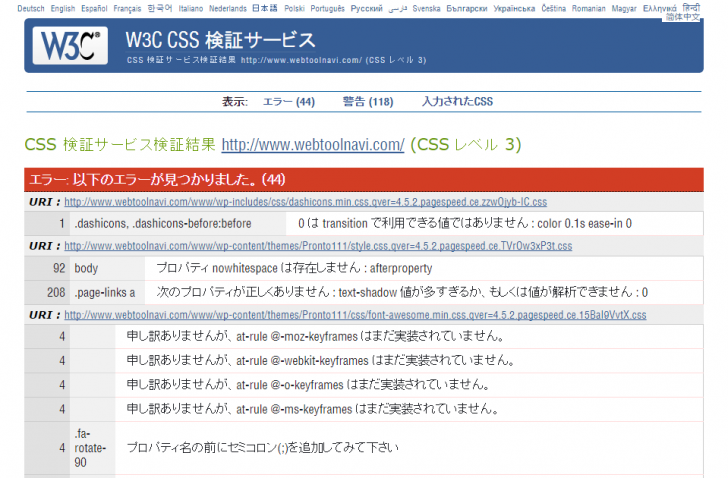The height and width of the screenshot is (478, 728).
Task: Click the 表示: label
Action: pyautogui.click(x=235, y=102)
